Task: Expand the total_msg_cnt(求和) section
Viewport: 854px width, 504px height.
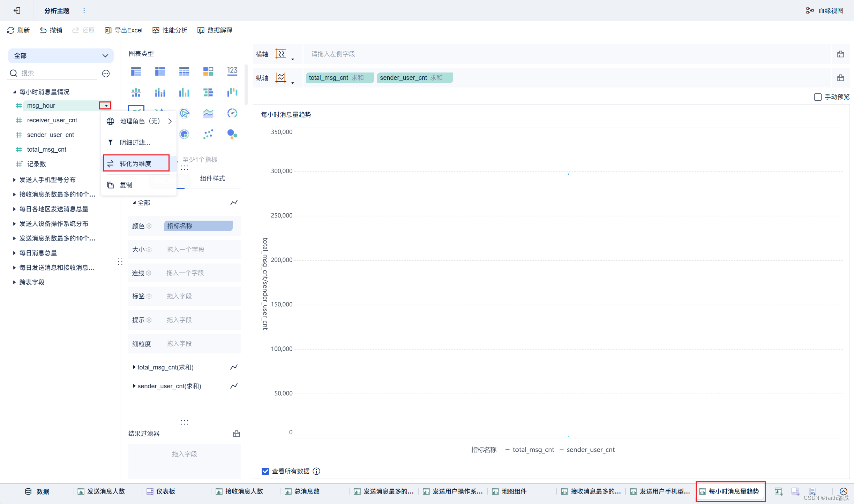Action: [x=134, y=367]
